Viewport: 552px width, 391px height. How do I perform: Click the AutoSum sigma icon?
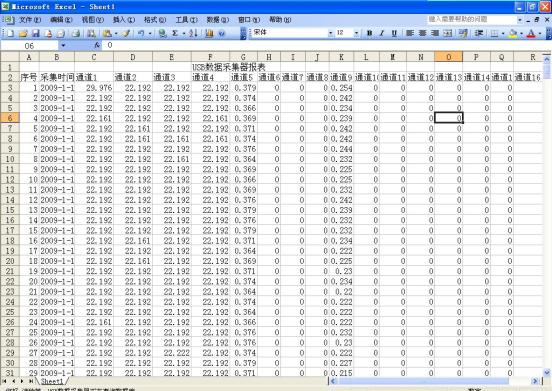175,33
